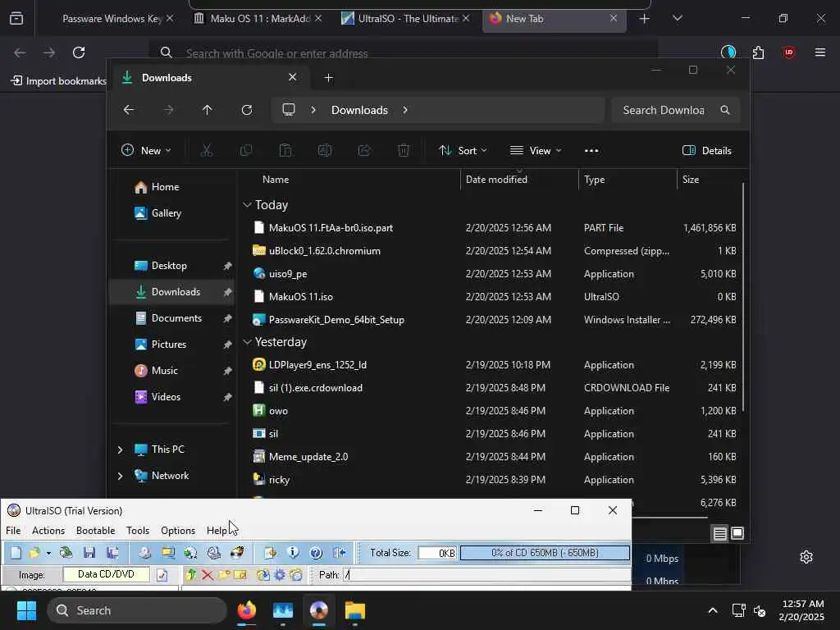Collapse the Yesterday group in Downloads
840x630 pixels.
click(247, 342)
